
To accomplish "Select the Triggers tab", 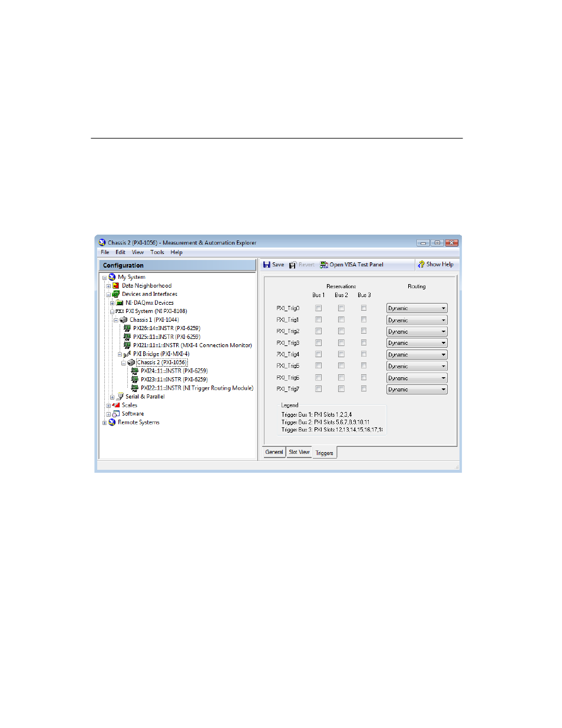I will [x=325, y=453].
